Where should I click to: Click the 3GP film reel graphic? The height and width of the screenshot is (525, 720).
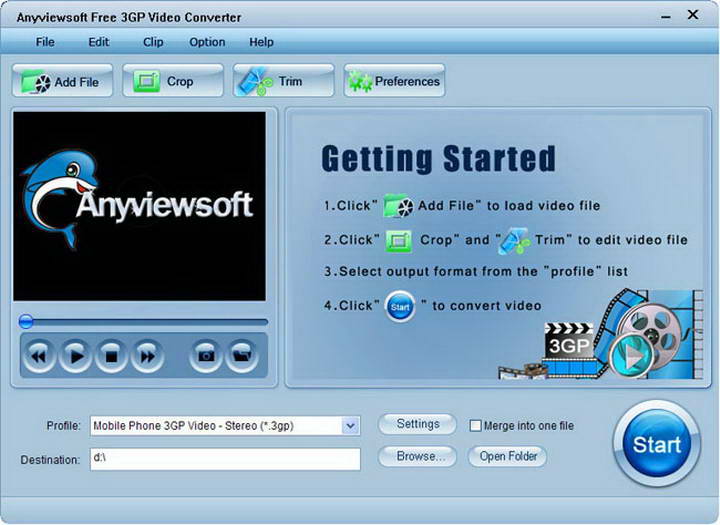pos(602,334)
